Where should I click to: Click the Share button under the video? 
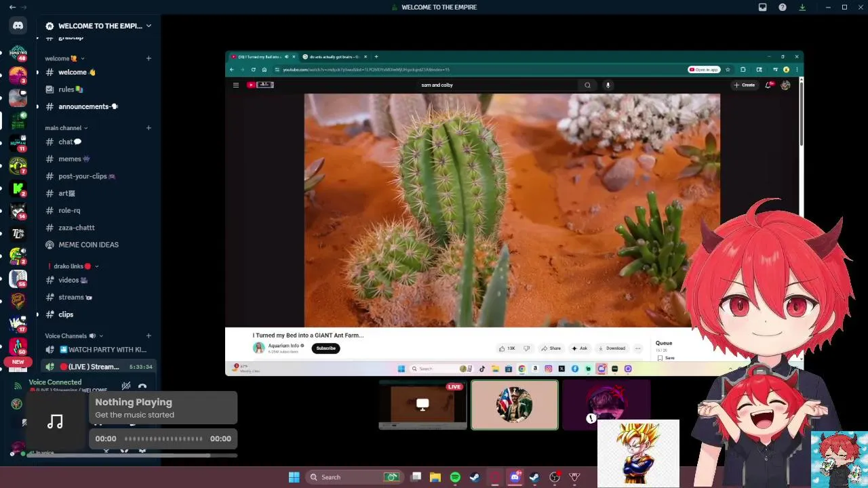click(551, 348)
